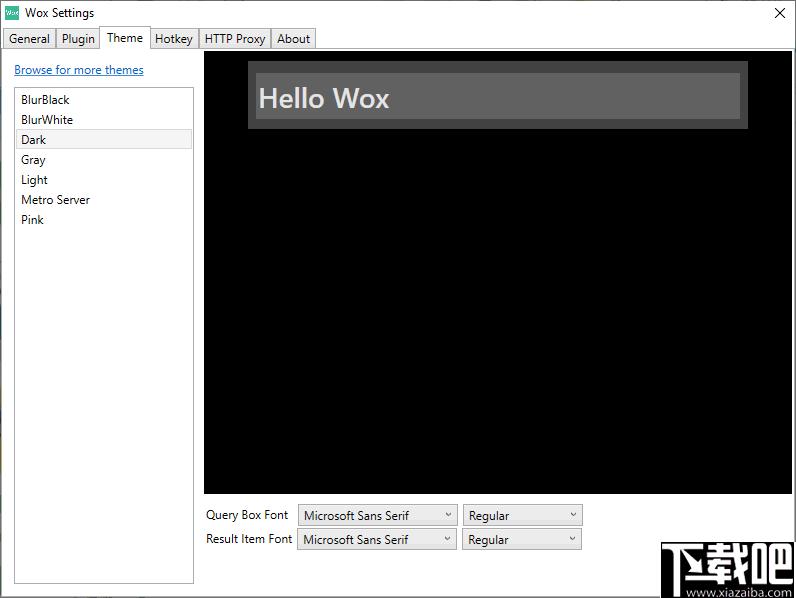Expand the Query Box Font family dropdown

[x=377, y=515]
